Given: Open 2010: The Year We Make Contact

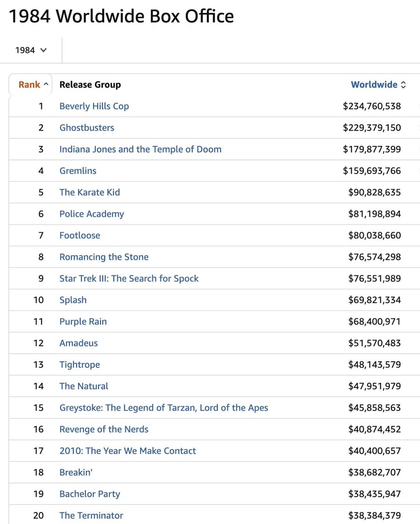Looking at the screenshot, I should point(128,451).
